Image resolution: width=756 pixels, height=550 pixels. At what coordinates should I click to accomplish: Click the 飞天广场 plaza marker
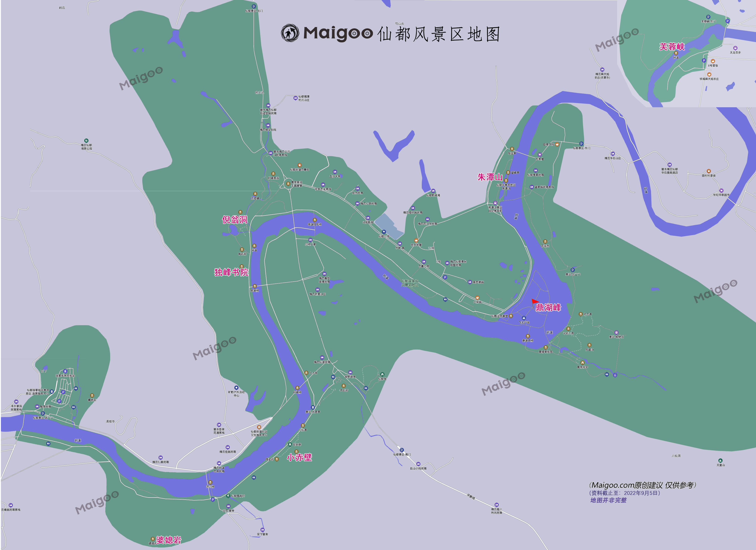(x=524, y=318)
